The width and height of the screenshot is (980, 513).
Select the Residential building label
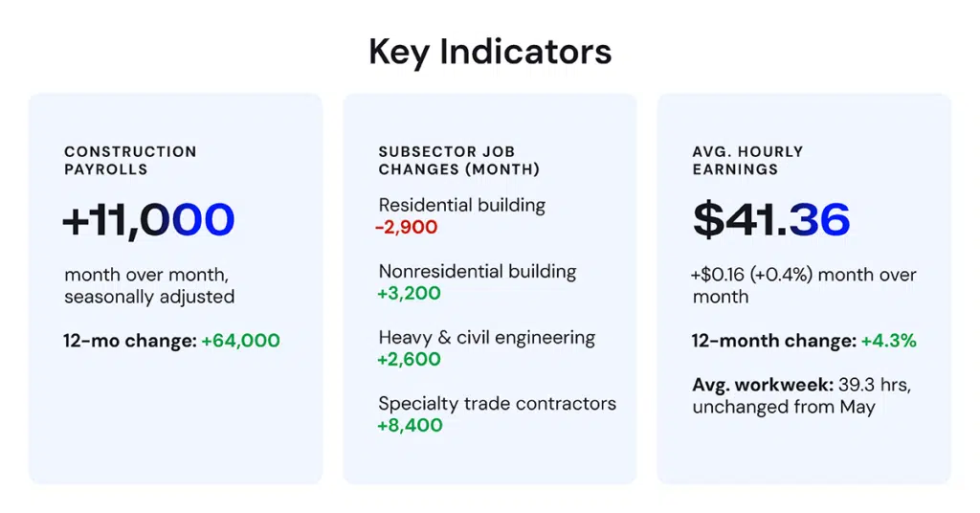click(x=462, y=206)
